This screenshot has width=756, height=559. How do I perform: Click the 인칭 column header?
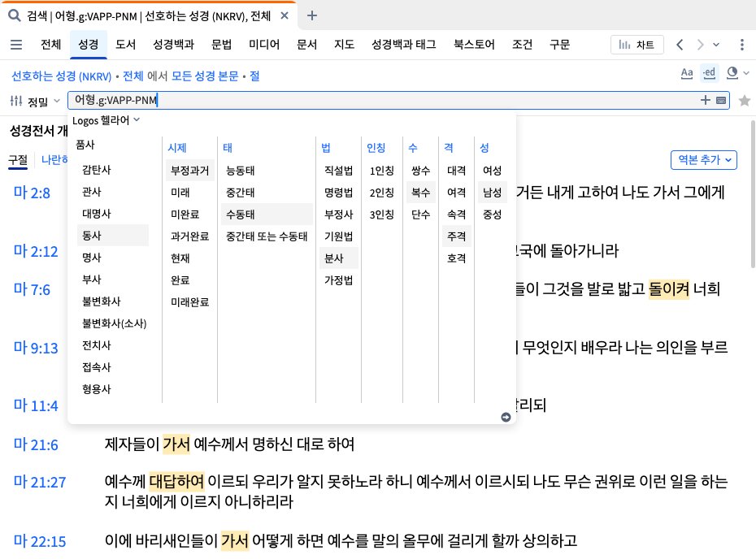[x=376, y=148]
